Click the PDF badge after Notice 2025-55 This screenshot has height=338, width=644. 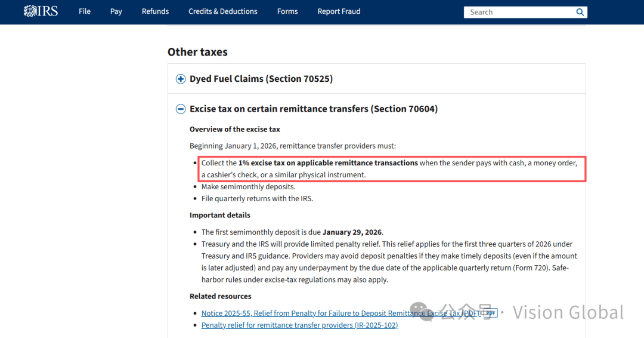click(x=490, y=313)
